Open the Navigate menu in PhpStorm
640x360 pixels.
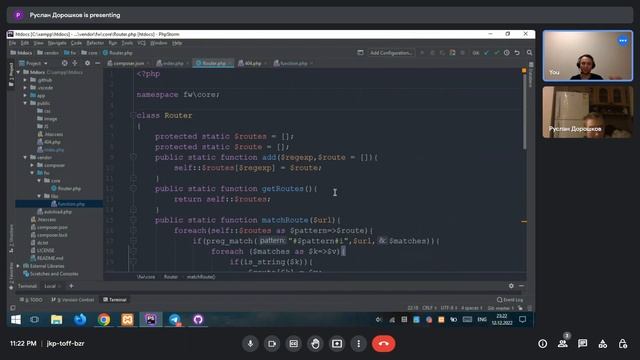tap(57, 43)
